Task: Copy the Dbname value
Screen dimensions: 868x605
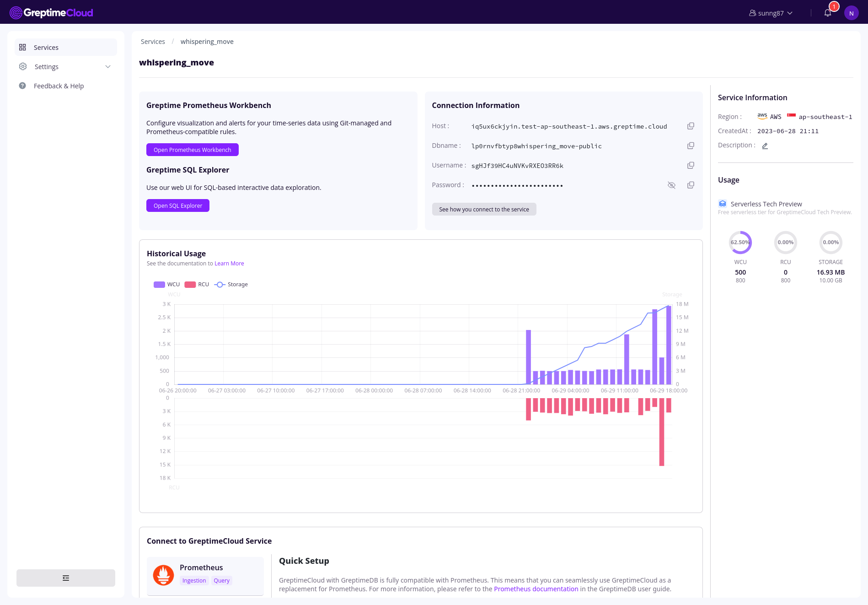Action: (x=691, y=146)
